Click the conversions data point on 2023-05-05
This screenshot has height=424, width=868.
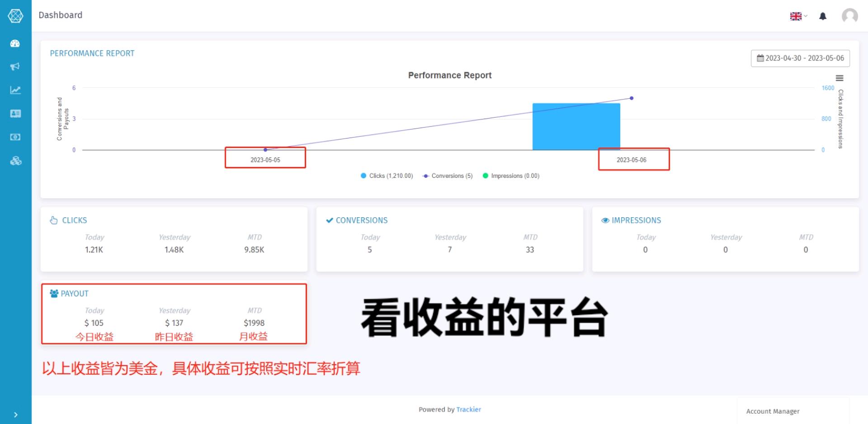pyautogui.click(x=265, y=150)
